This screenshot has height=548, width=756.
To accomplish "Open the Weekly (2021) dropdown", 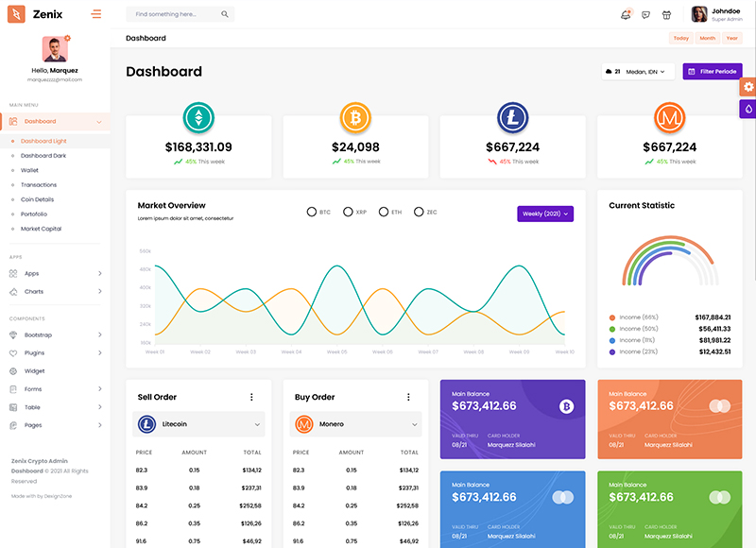I will (545, 214).
